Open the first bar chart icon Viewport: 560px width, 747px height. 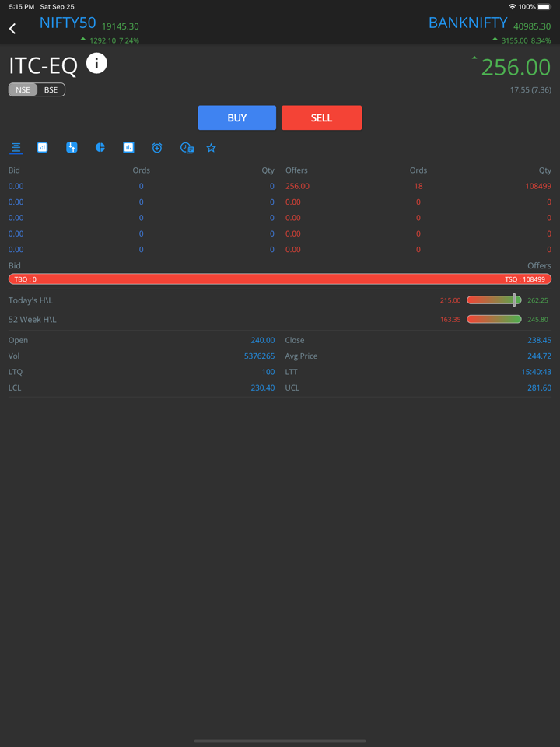(43, 147)
